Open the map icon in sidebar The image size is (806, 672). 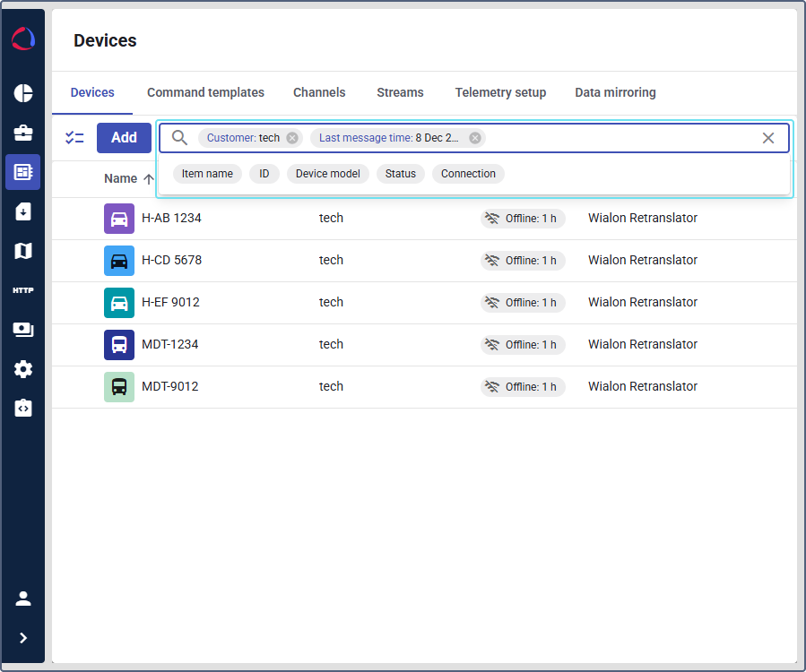(23, 251)
